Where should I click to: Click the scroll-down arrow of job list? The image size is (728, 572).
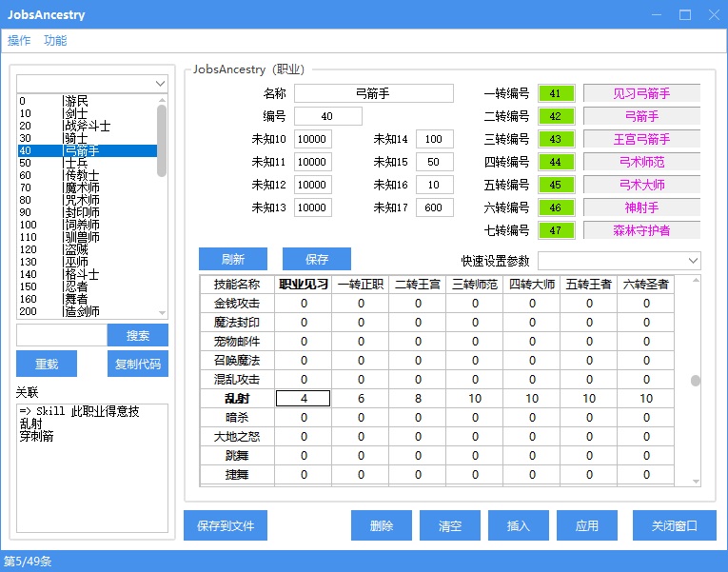[x=162, y=312]
